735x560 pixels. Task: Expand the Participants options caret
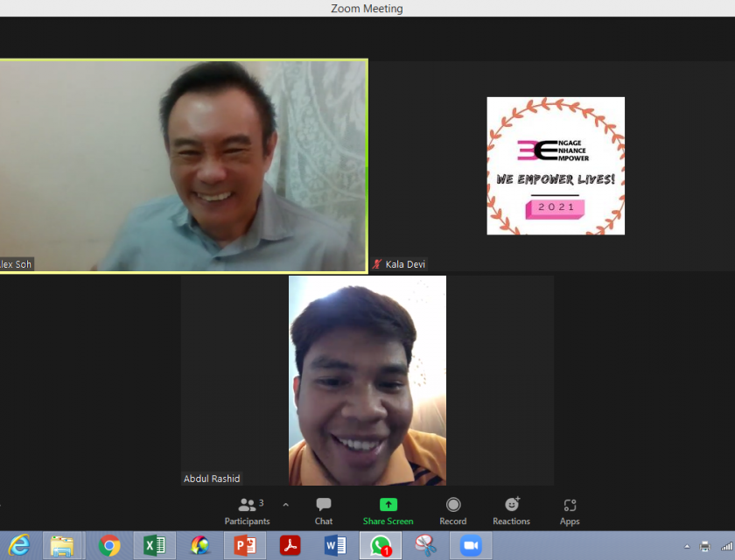[285, 505]
